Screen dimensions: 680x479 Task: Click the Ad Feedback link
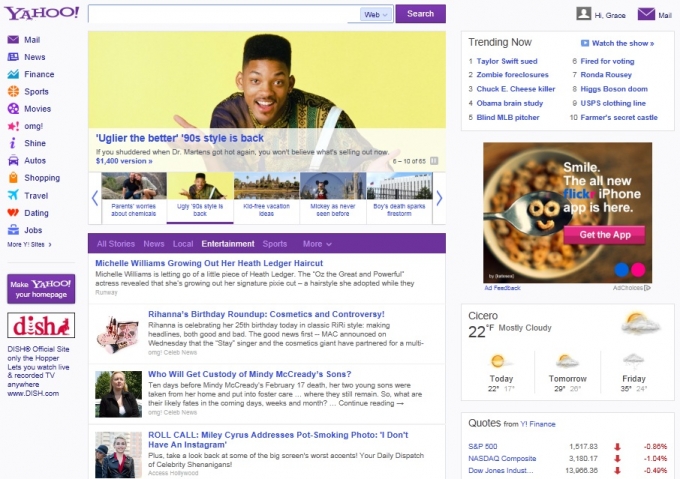502,288
